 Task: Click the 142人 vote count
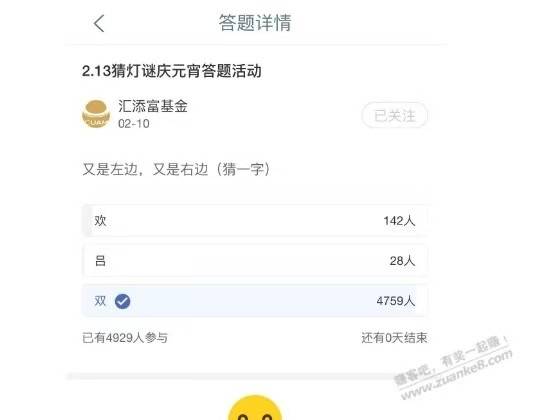(x=399, y=221)
